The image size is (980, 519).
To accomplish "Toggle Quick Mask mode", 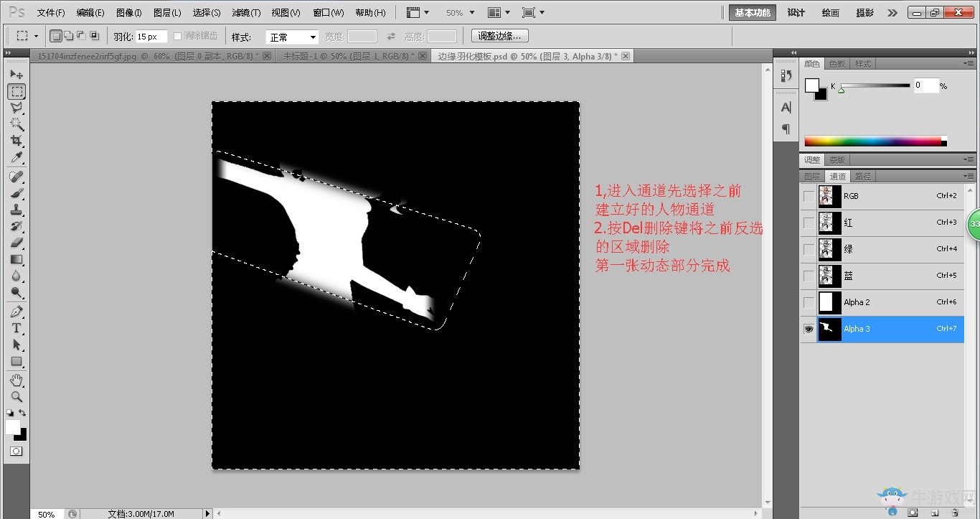I will coord(17,452).
